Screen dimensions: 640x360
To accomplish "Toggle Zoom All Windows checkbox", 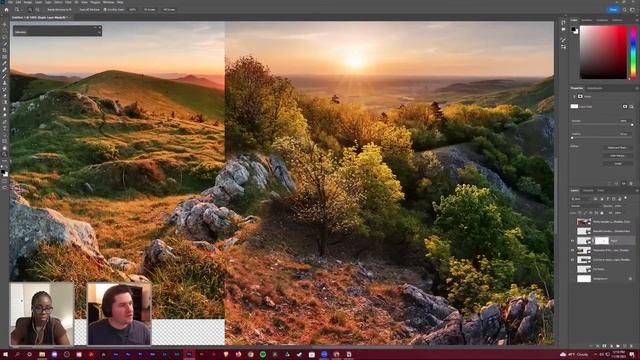I will (78, 9).
